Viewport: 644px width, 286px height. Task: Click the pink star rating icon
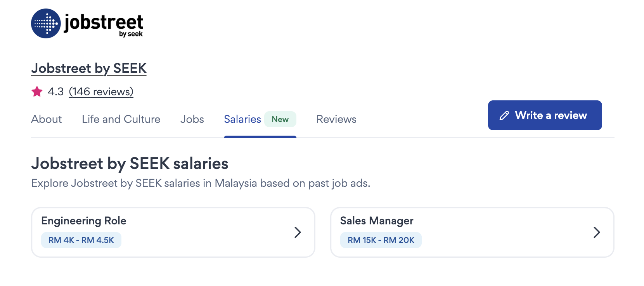click(x=37, y=92)
